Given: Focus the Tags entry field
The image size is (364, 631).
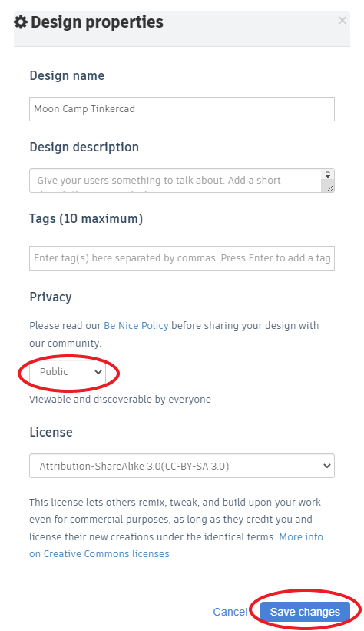Looking at the screenshot, I should pos(182,258).
